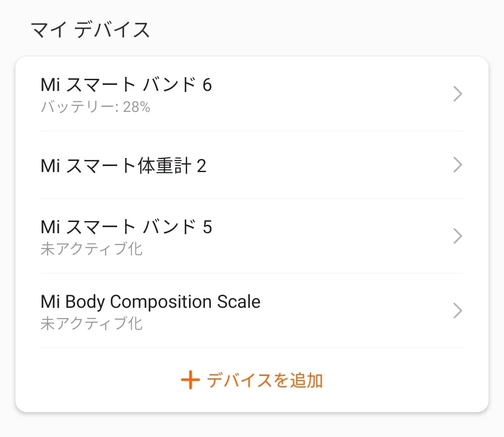Click 未アクティブ化 under Mi Body Composition Scale

tap(91, 324)
